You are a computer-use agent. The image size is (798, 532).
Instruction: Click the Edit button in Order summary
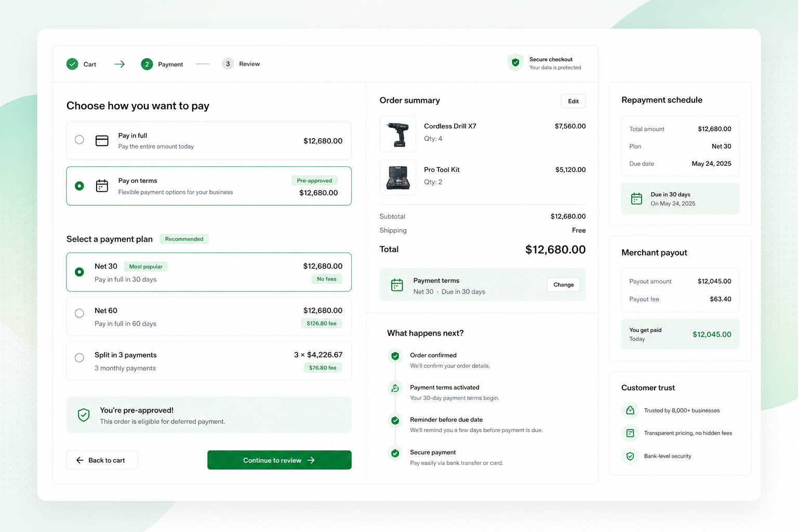pyautogui.click(x=573, y=101)
